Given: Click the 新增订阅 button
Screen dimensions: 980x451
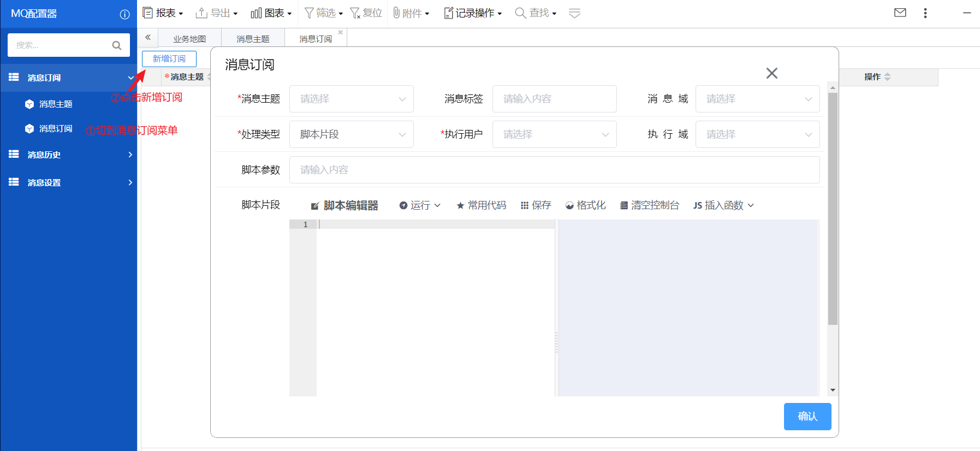Looking at the screenshot, I should (169, 58).
